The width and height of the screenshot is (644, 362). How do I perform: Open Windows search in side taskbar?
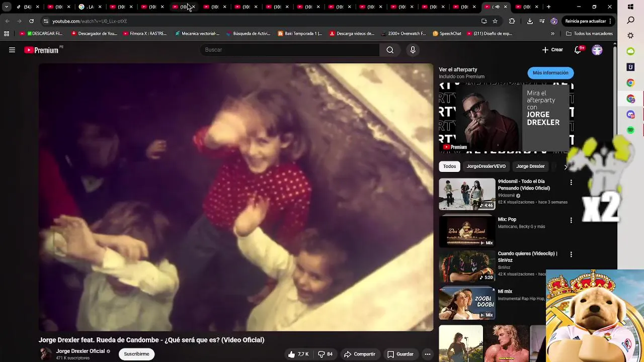tap(630, 21)
